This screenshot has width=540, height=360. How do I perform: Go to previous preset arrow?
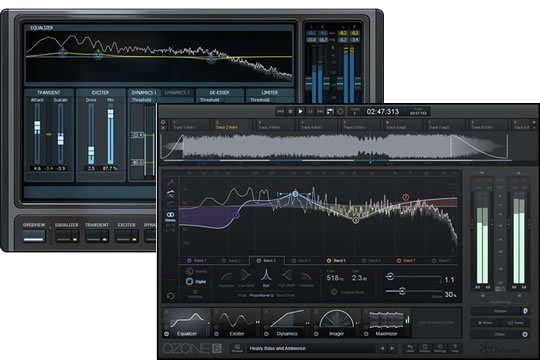coord(382,348)
